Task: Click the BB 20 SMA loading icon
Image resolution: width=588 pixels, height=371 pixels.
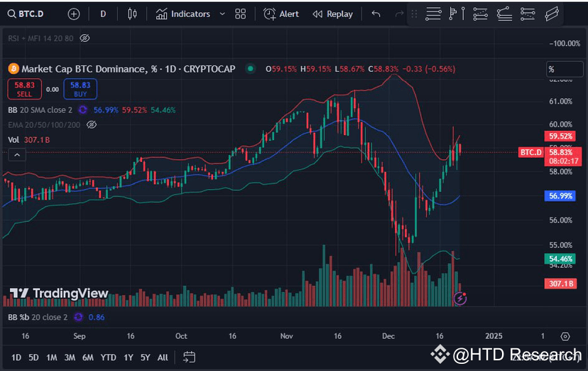Action: pyautogui.click(x=82, y=110)
